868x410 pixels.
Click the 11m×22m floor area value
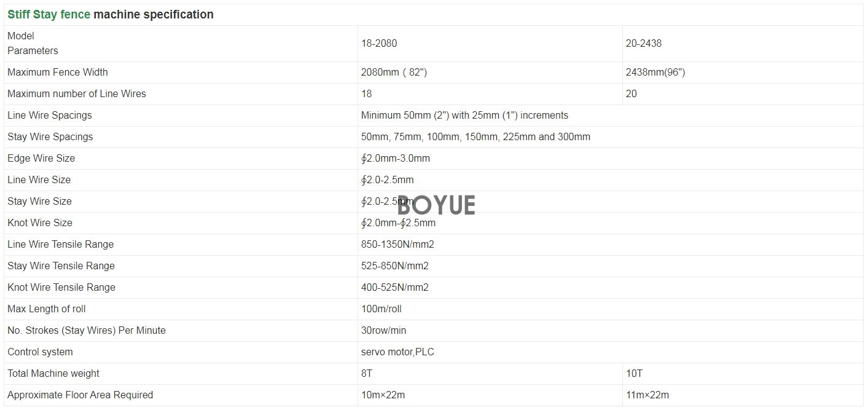[x=647, y=395]
